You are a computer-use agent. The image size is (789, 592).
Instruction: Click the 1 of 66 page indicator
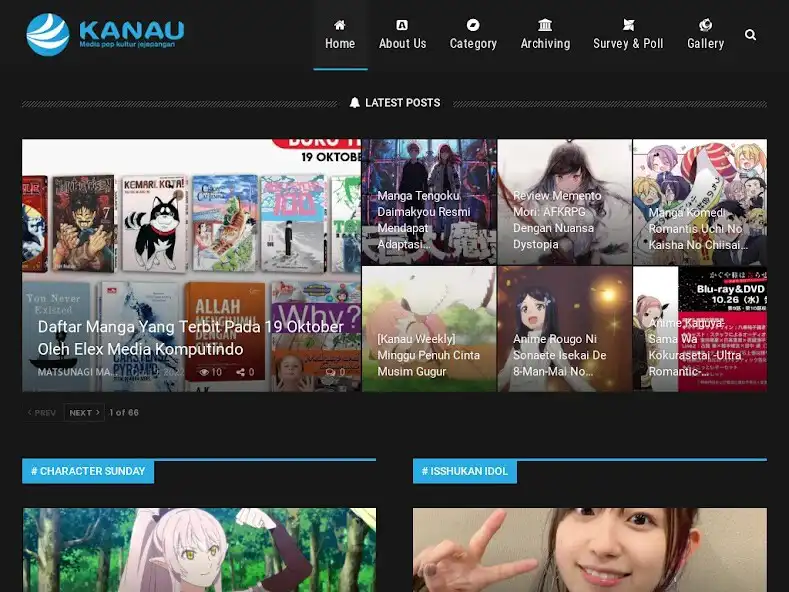pyautogui.click(x=124, y=412)
